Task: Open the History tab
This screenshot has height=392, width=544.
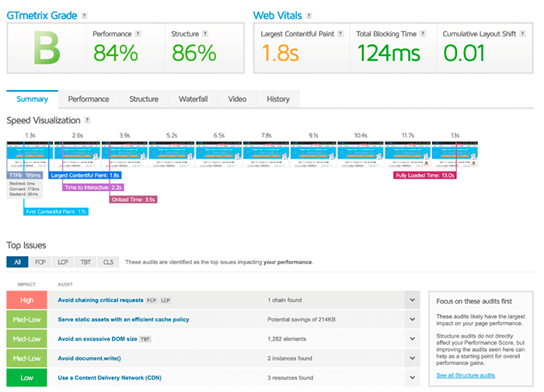Action: pos(278,99)
